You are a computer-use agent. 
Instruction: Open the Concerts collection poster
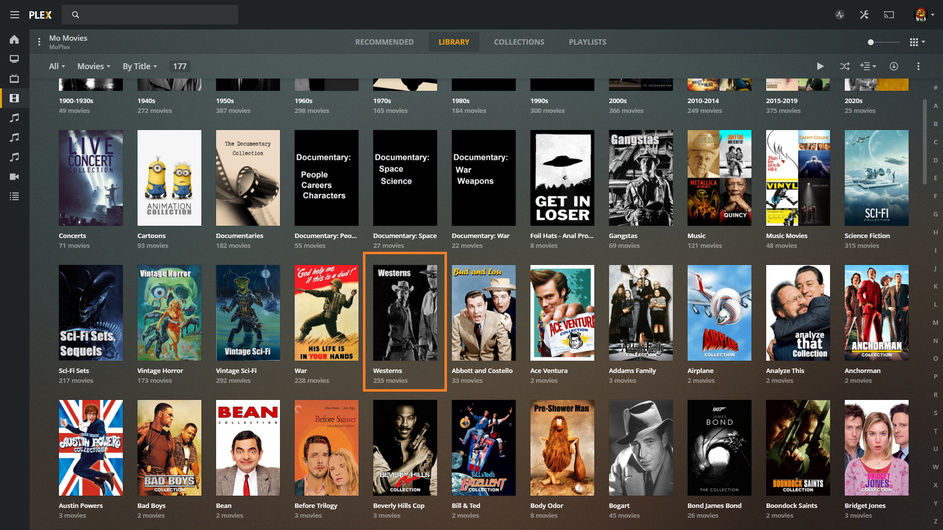point(91,178)
